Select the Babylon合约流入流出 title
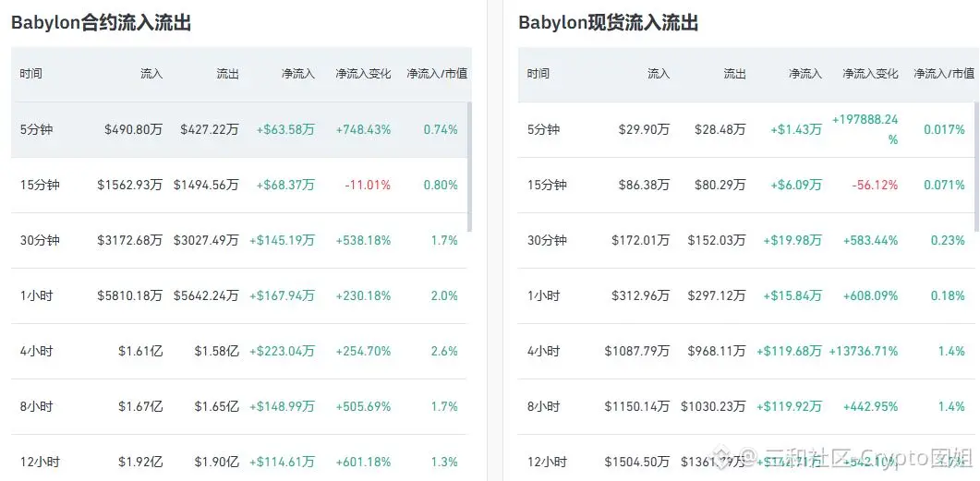 pos(102,23)
